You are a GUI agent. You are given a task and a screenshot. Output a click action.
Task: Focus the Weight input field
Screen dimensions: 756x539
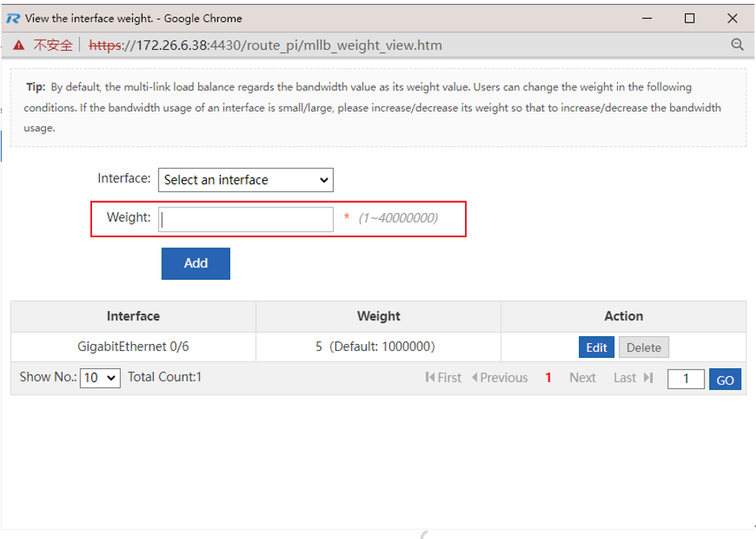246,219
